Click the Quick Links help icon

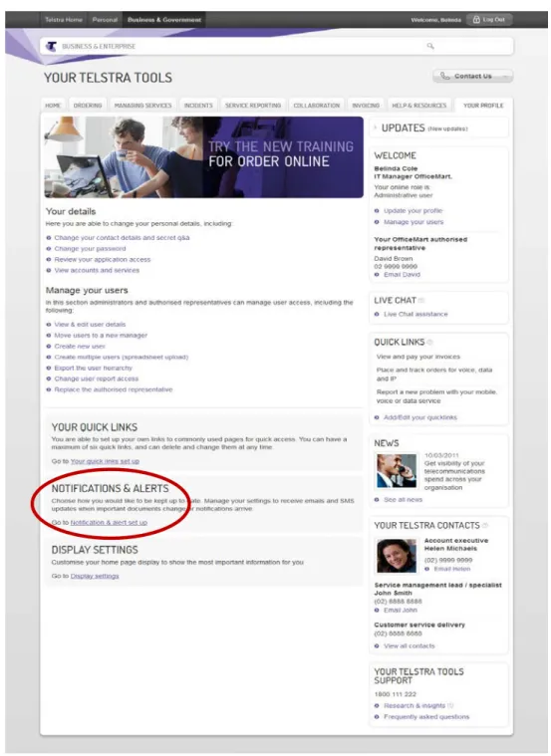[429, 342]
